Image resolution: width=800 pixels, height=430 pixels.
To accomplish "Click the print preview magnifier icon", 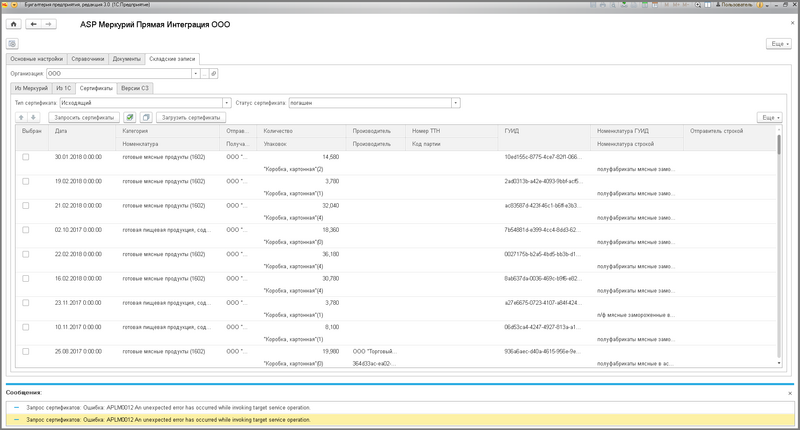I will pos(613,5).
